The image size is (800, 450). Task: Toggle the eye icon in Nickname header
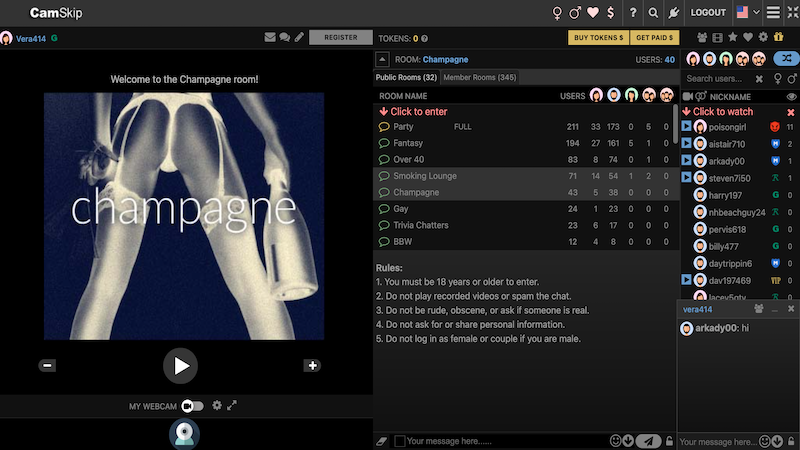[791, 96]
